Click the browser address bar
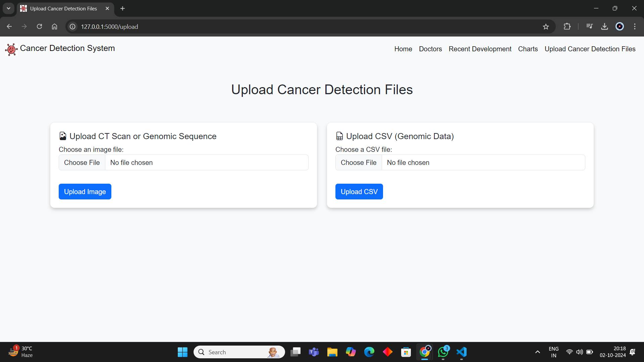The height and width of the screenshot is (362, 644). (235, 26)
